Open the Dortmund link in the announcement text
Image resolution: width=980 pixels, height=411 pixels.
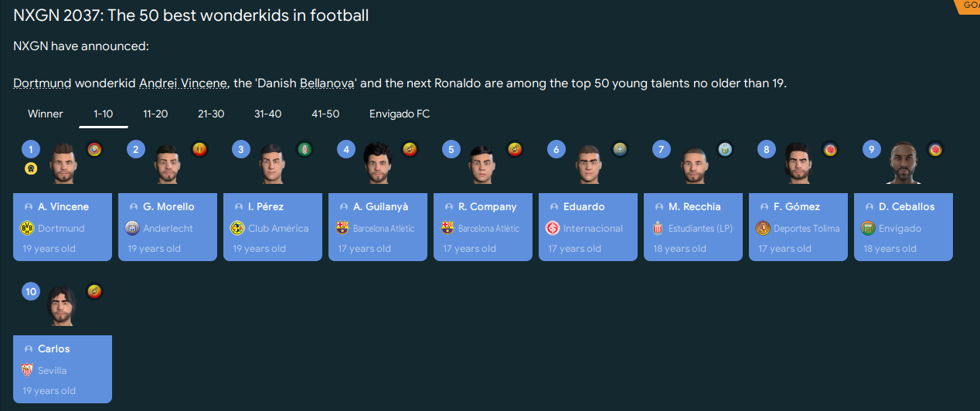[x=42, y=83]
